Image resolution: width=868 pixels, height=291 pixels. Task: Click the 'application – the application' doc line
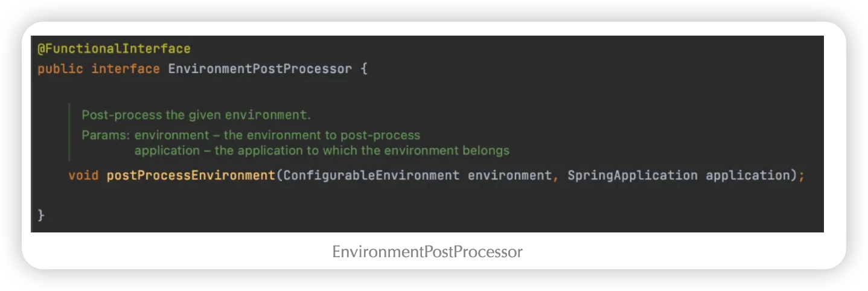[x=322, y=150]
